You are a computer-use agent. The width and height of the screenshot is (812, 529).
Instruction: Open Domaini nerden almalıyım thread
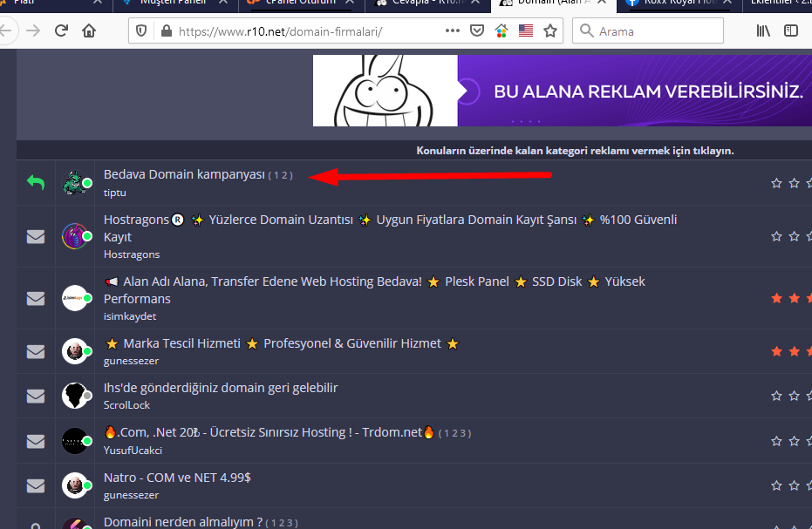[183, 522]
